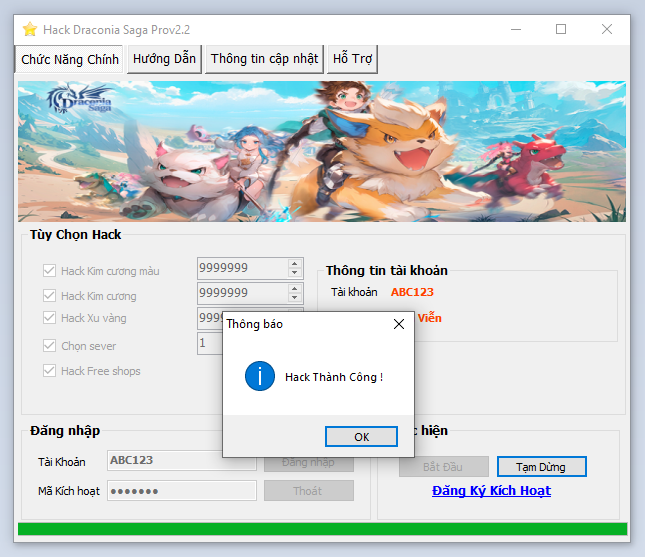Decrease Hack Kim cương màu value
Screen dimensions: 645x557
295,272
